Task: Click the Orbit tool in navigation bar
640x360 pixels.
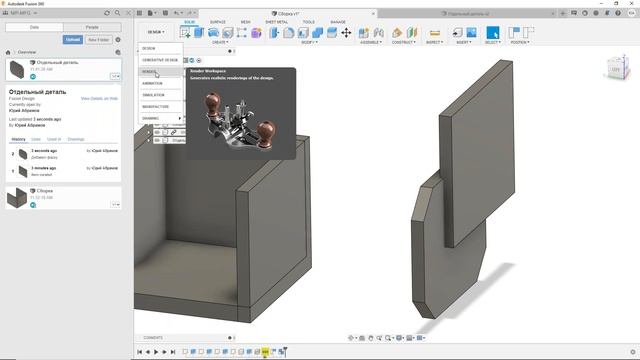Action: 351,338
